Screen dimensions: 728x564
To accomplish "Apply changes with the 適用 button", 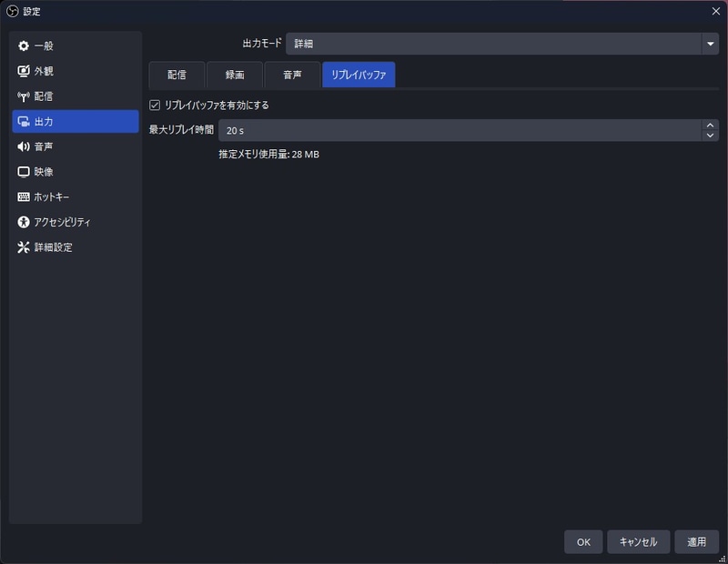I will pyautogui.click(x=697, y=541).
